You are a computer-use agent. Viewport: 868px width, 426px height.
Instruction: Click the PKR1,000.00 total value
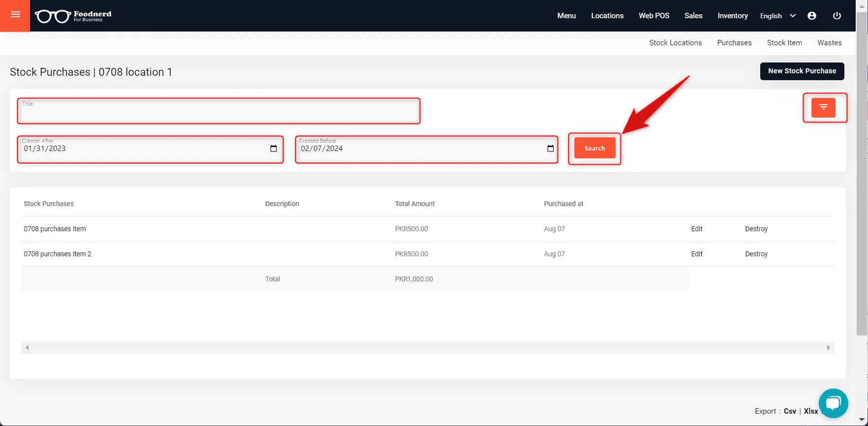tap(414, 279)
